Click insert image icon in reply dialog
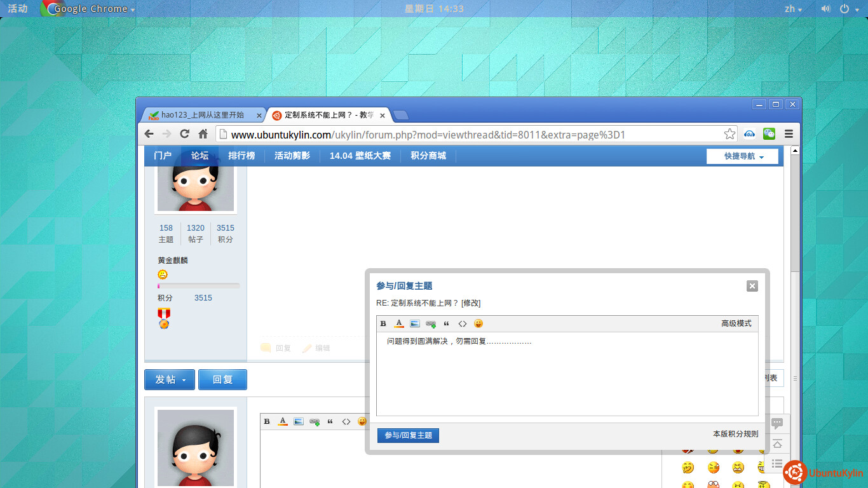868x488 pixels. [415, 324]
